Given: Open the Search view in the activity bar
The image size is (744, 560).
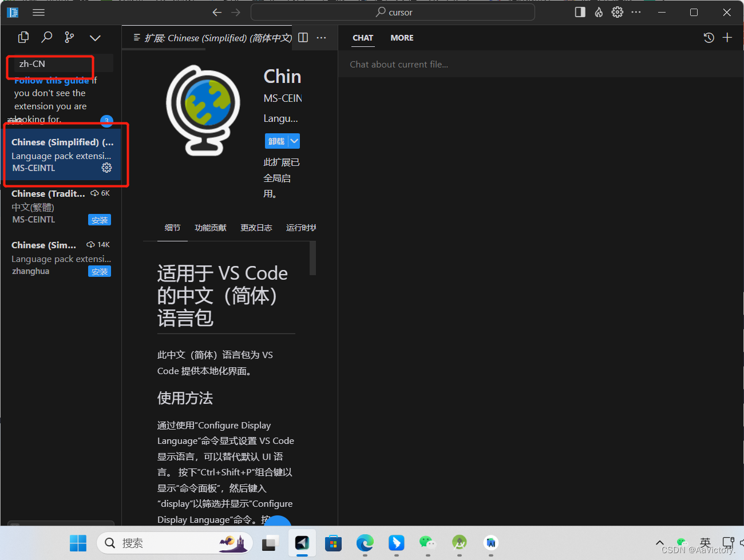Looking at the screenshot, I should (x=46, y=38).
